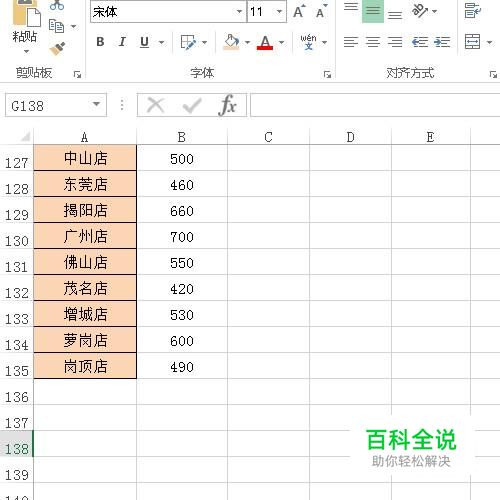Viewport: 500px width, 500px height.
Task: Select cell containing 中山店
Action: click(85, 158)
